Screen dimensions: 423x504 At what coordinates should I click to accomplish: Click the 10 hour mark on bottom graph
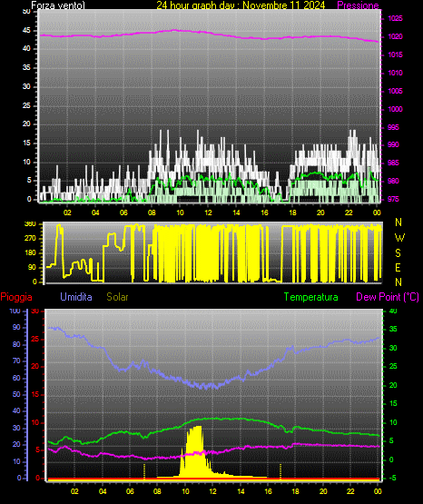click(x=185, y=491)
